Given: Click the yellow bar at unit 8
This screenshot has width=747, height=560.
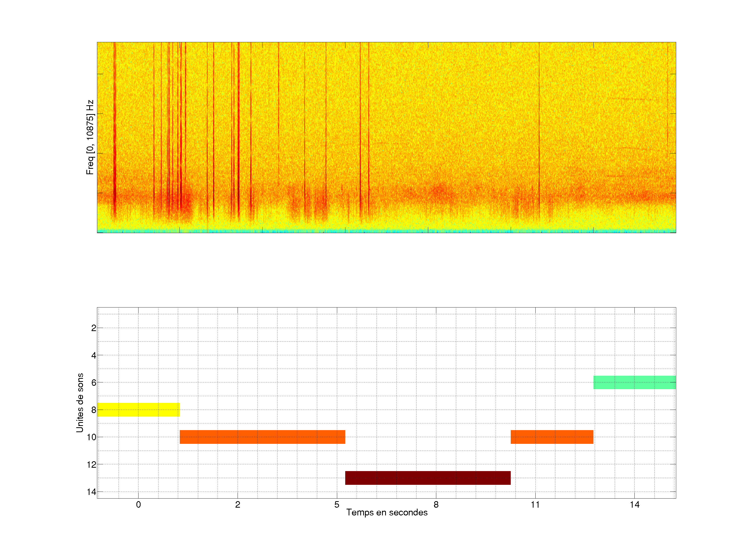Looking at the screenshot, I should pos(138,409).
